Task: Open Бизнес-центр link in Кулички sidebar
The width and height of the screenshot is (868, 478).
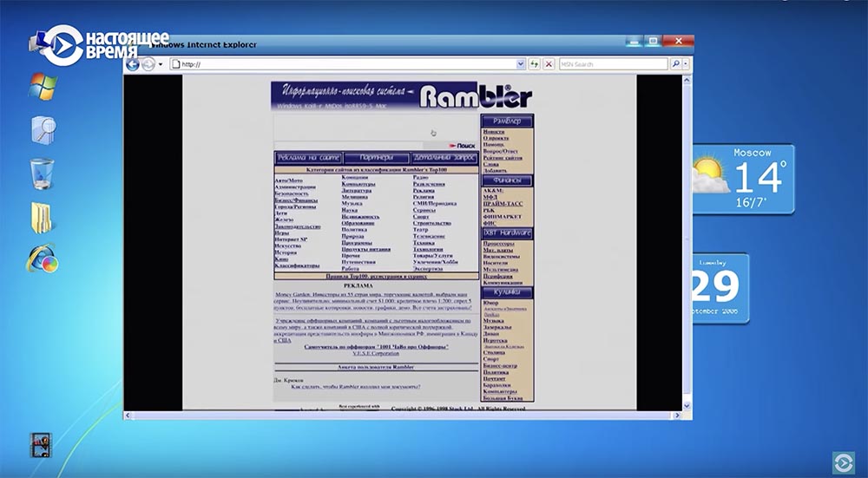Action: click(x=500, y=366)
